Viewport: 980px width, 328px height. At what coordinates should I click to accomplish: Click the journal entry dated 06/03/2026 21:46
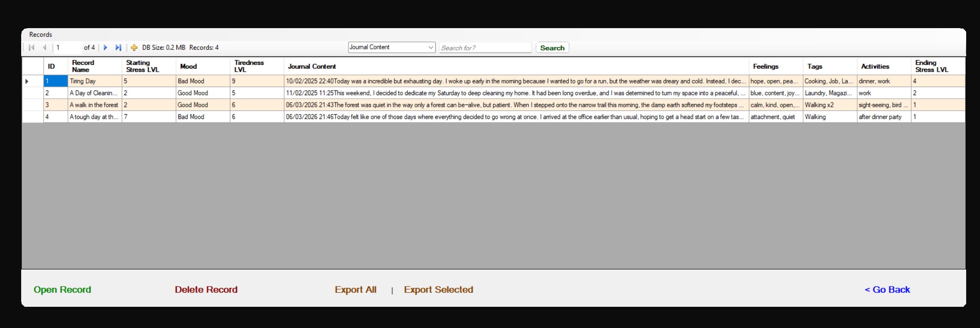(516, 117)
